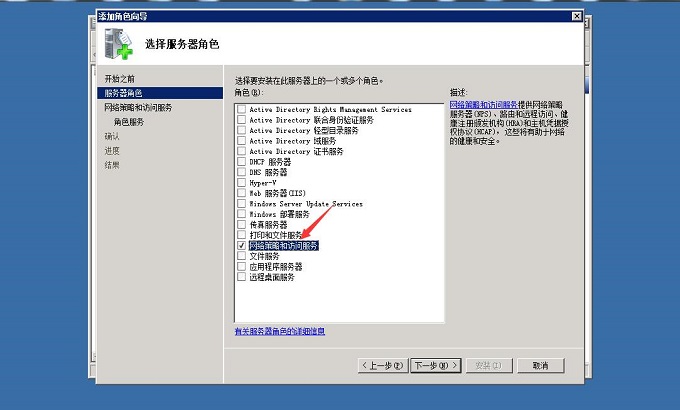The image size is (680, 410).
Task: Cancel the wizard with 取消 button
Action: point(540,365)
